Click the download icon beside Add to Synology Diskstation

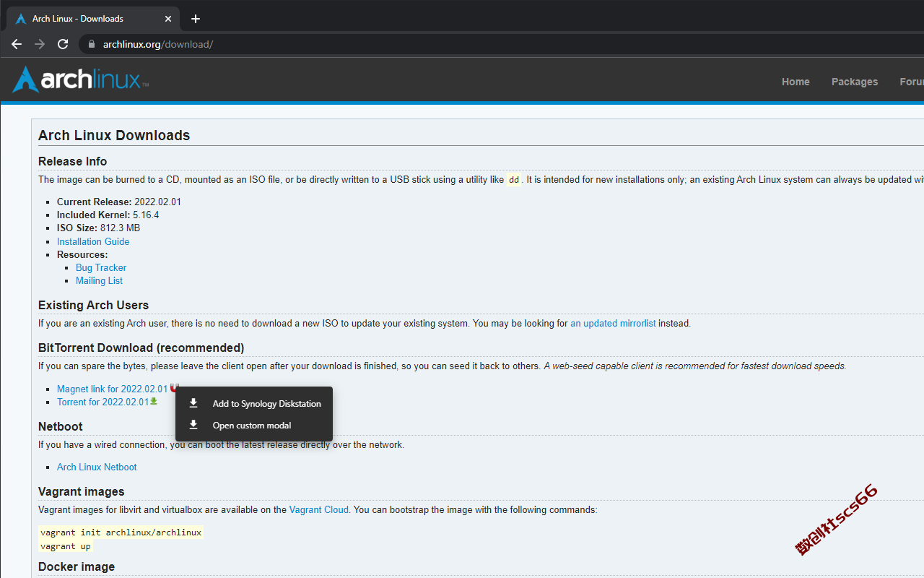pos(193,403)
